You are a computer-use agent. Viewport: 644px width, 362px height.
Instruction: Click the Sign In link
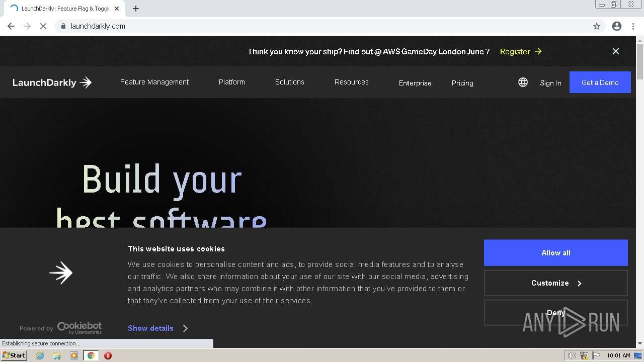click(x=550, y=83)
